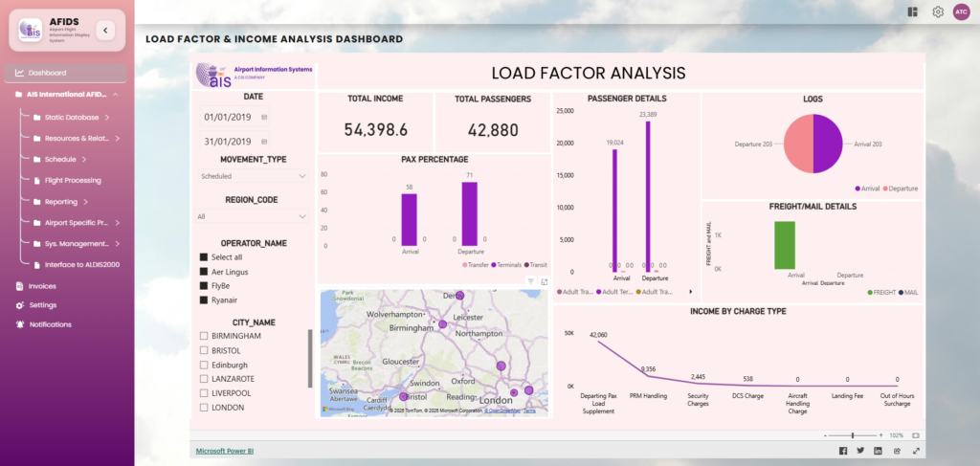Screen dimensions: 980x466
Task: Uncheck the Ryanair operator checkbox
Action: 204,300
